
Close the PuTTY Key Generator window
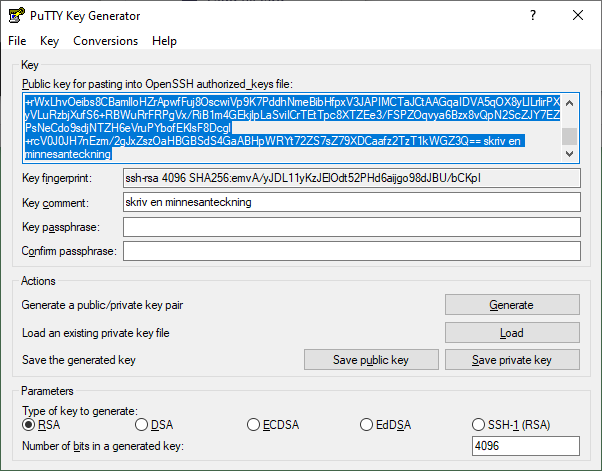[x=578, y=15]
